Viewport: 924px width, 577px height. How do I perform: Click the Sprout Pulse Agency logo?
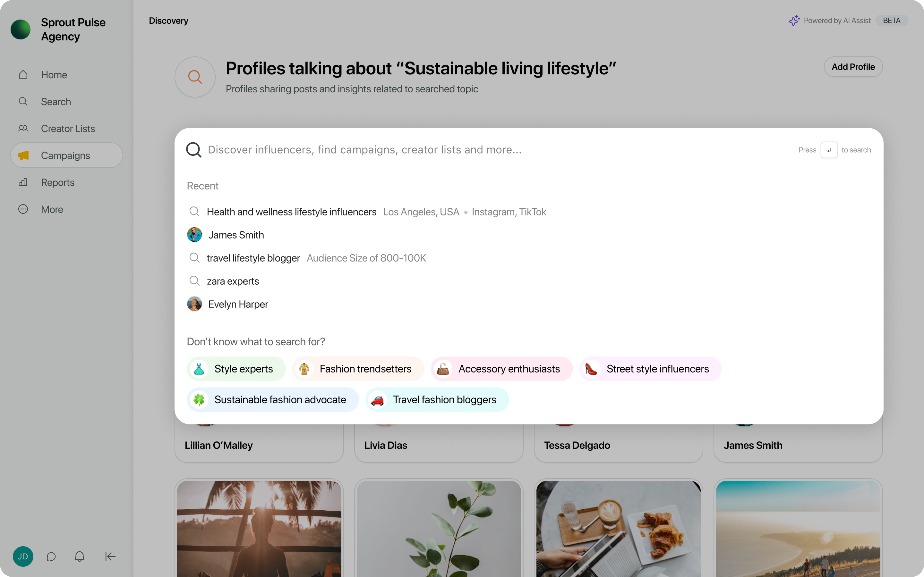(x=21, y=29)
